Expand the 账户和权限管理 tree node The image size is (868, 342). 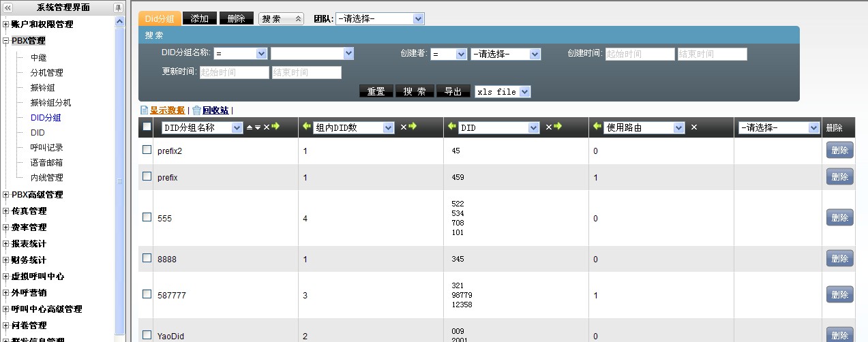click(x=6, y=25)
